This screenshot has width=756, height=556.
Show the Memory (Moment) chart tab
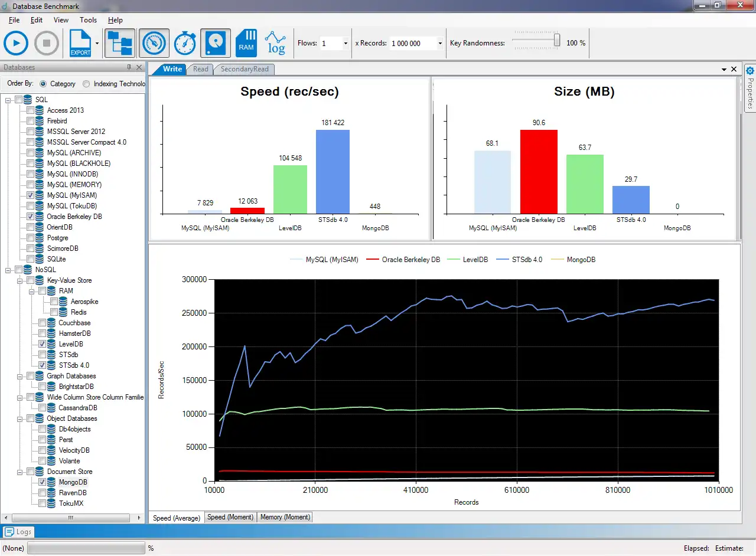click(285, 517)
